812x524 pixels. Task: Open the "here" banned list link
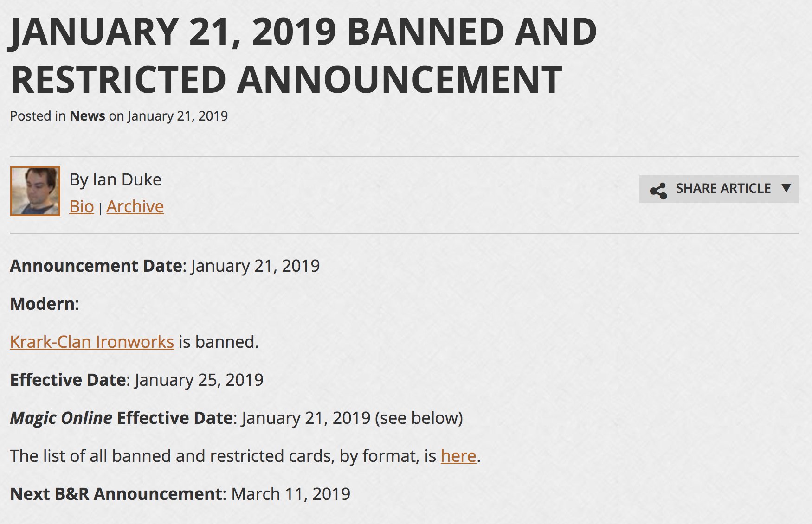(x=458, y=456)
